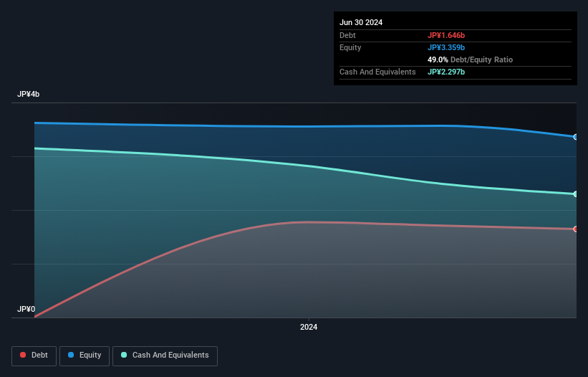Screen dimensions: 588x377
Task: Click the Cash value JP¥2.297b
Action: tap(446, 72)
